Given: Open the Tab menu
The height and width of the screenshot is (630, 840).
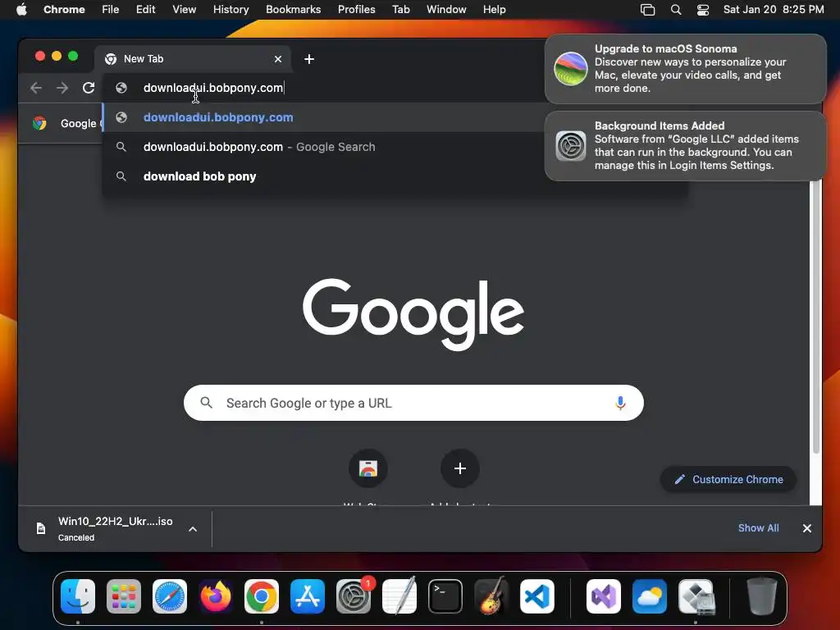Looking at the screenshot, I should pyautogui.click(x=400, y=9).
